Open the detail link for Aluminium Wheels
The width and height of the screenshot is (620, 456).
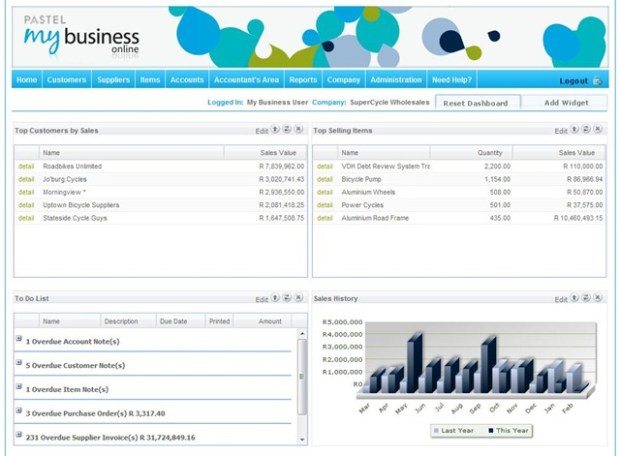[325, 192]
